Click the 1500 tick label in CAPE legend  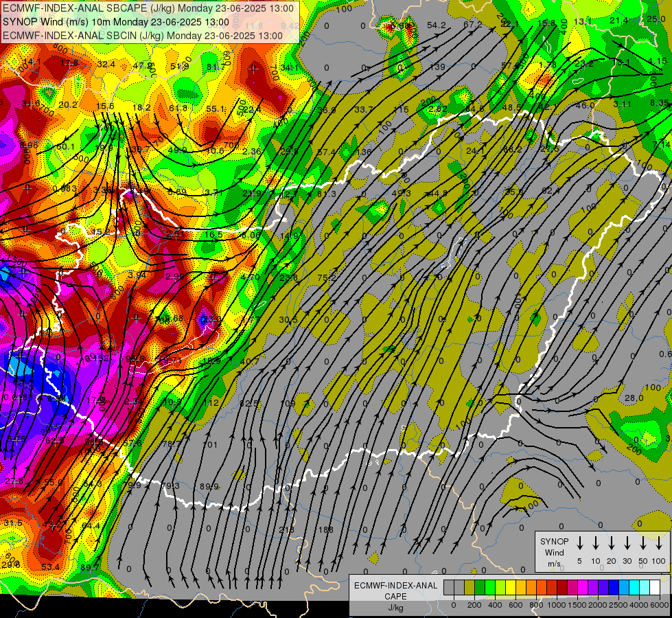coord(577,605)
